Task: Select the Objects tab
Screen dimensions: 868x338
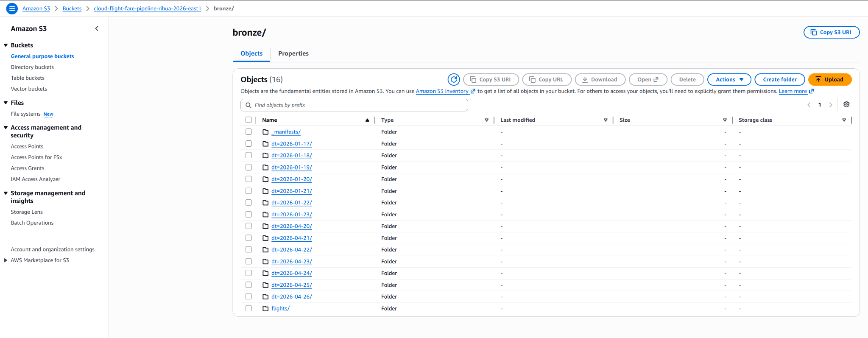Action: coord(251,53)
